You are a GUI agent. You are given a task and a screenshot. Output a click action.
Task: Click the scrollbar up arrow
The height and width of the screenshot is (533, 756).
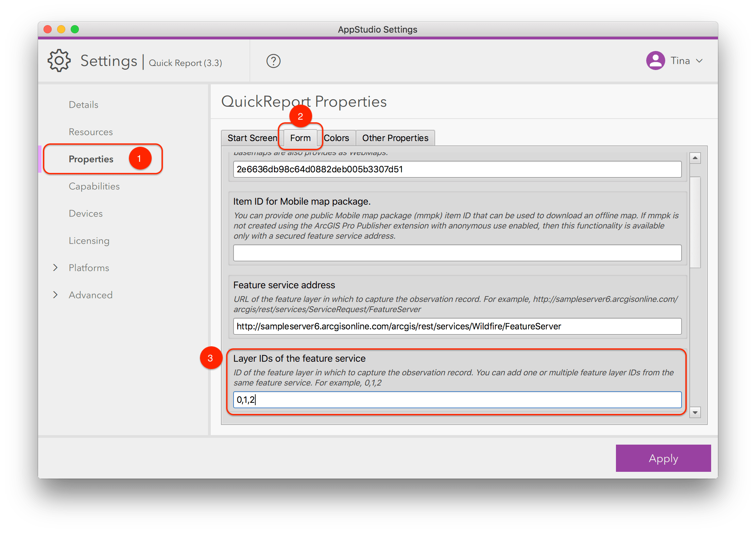coord(695,157)
